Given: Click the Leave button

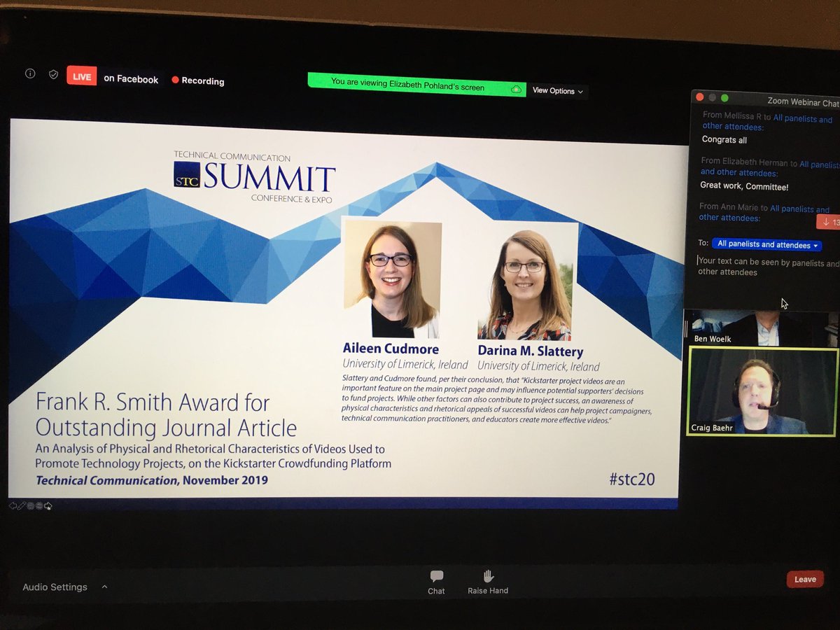Looking at the screenshot, I should tap(804, 579).
